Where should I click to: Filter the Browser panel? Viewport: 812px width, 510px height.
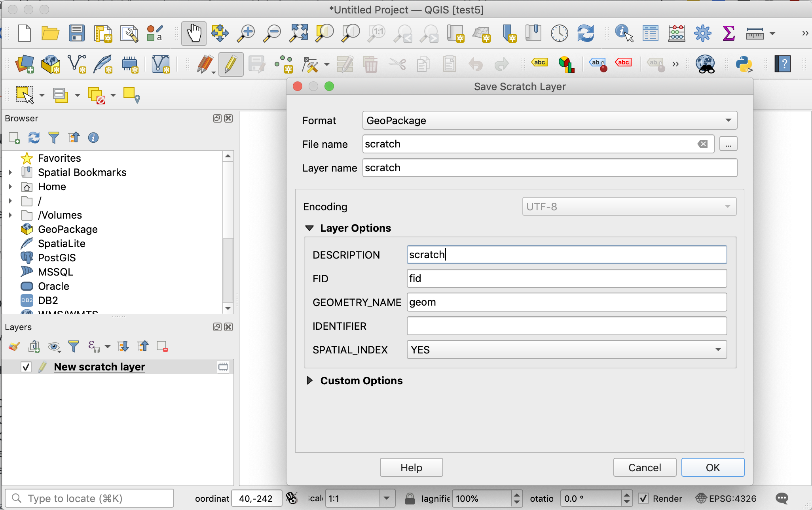tap(54, 138)
